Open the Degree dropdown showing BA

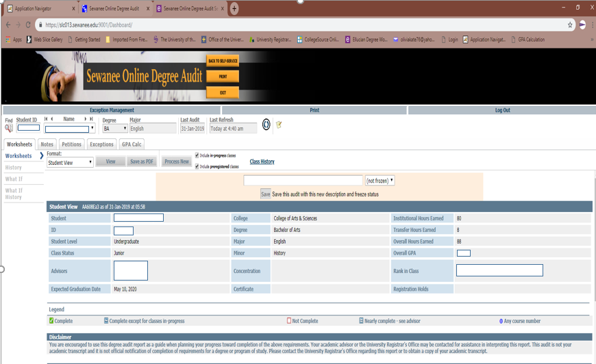pyautogui.click(x=115, y=129)
